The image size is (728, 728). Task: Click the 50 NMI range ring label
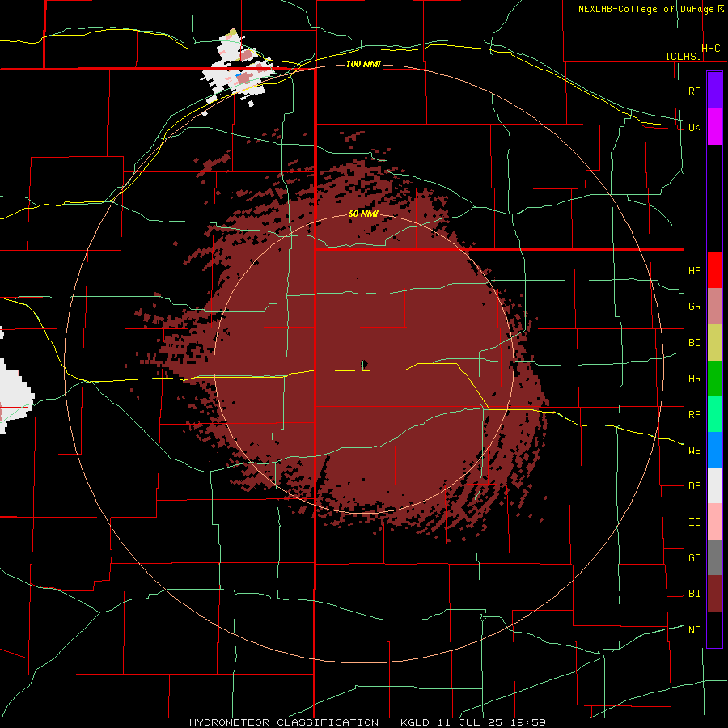coord(363,214)
